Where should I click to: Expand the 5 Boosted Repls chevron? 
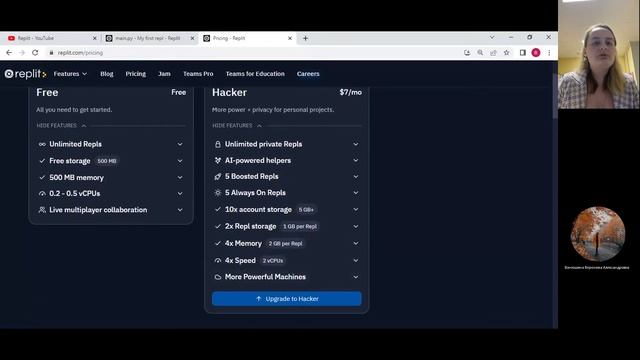click(356, 176)
